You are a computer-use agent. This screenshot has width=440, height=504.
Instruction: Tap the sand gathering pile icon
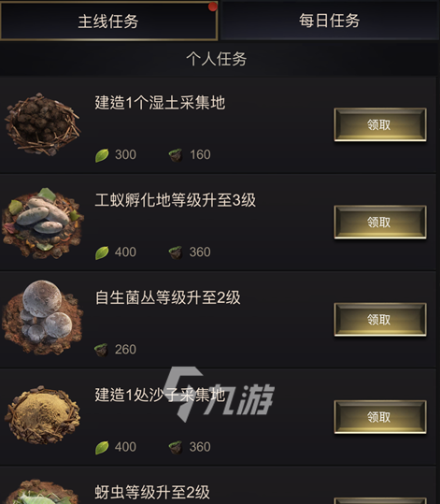(x=42, y=415)
